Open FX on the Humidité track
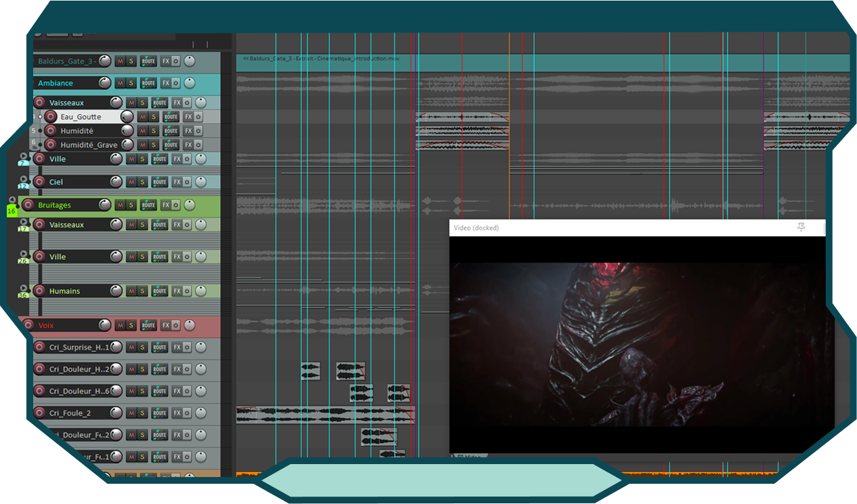The width and height of the screenshot is (857, 504). [188, 131]
